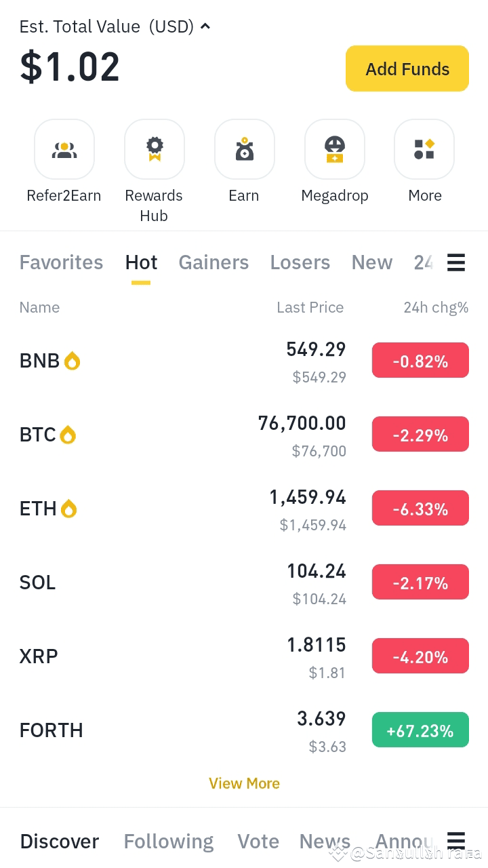488x868 pixels.
Task: Toggle ETH -6.33% change badge
Action: point(420,508)
